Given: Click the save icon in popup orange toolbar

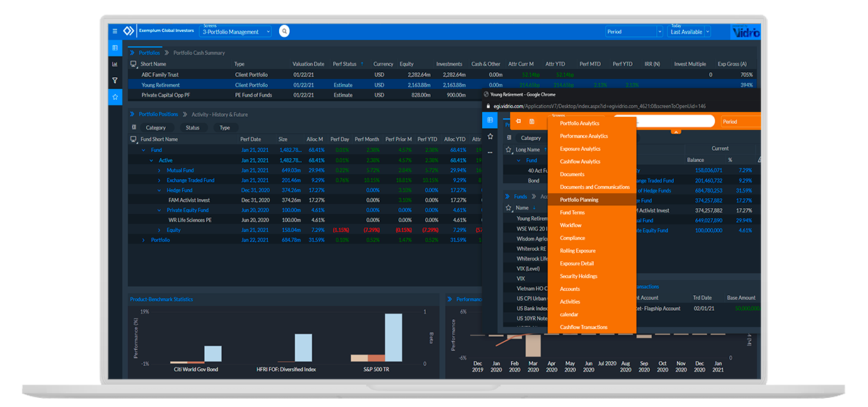Looking at the screenshot, I should coord(531,121).
